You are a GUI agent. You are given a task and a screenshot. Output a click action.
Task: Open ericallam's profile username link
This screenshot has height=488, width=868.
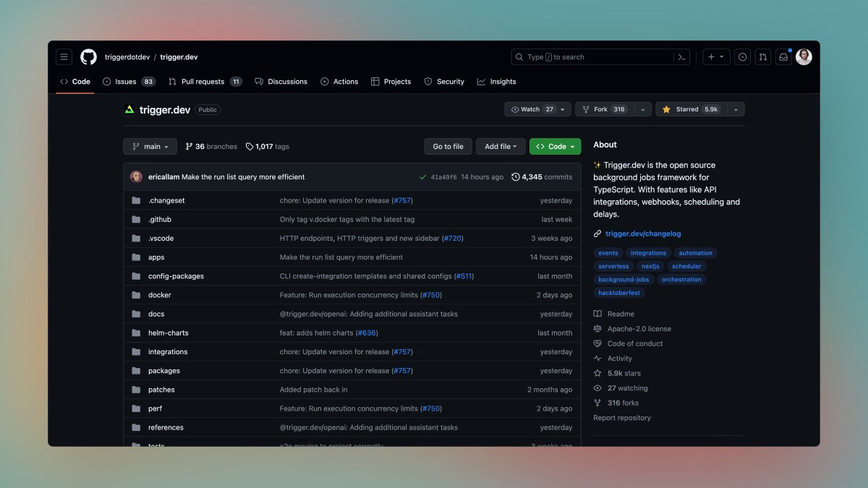(163, 177)
